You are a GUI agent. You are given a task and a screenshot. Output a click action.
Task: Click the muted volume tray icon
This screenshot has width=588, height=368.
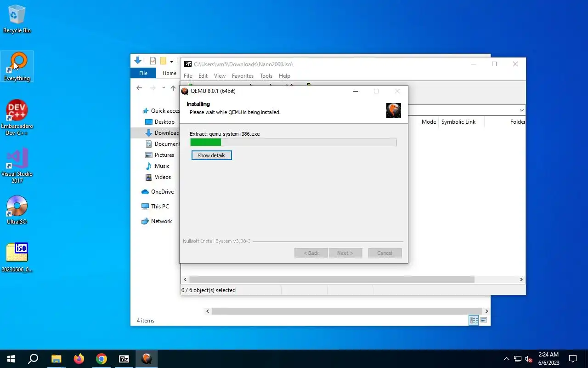pos(529,359)
